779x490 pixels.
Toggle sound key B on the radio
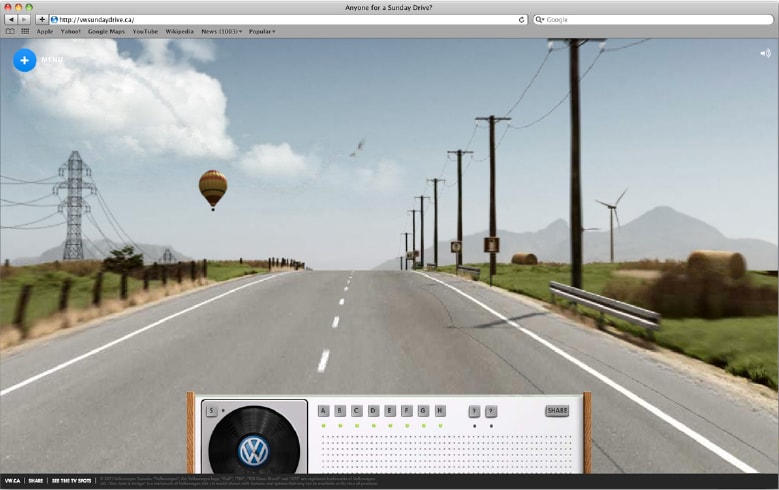(340, 410)
